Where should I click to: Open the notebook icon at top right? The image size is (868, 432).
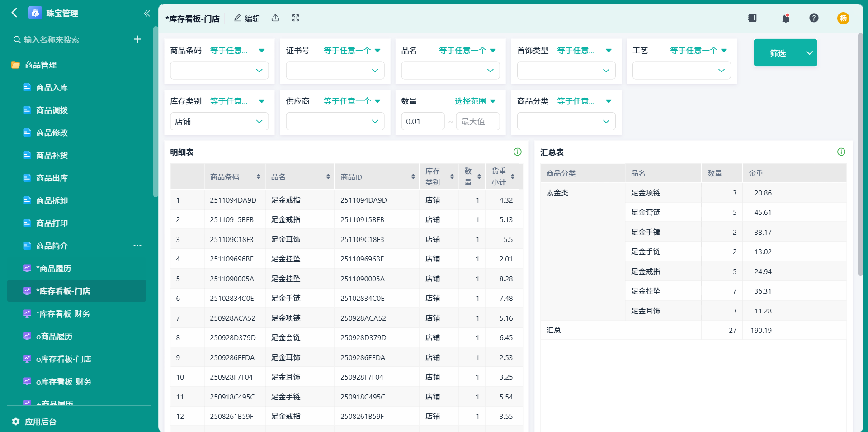[x=752, y=18]
